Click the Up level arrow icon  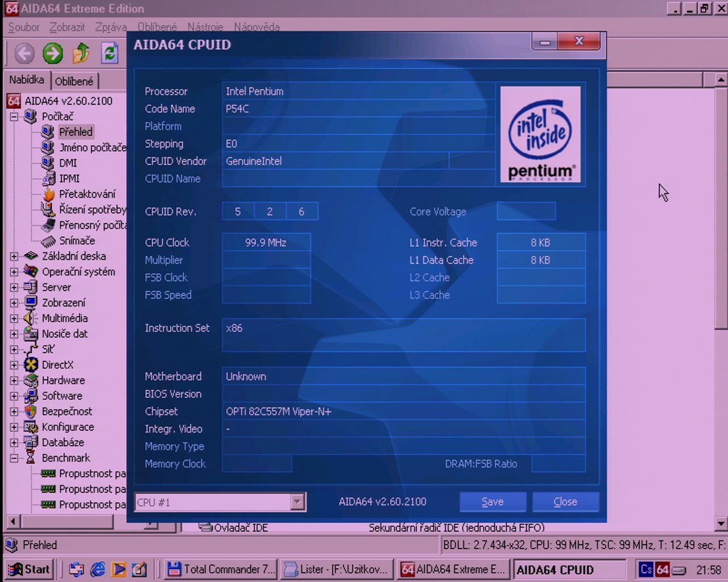point(81,54)
